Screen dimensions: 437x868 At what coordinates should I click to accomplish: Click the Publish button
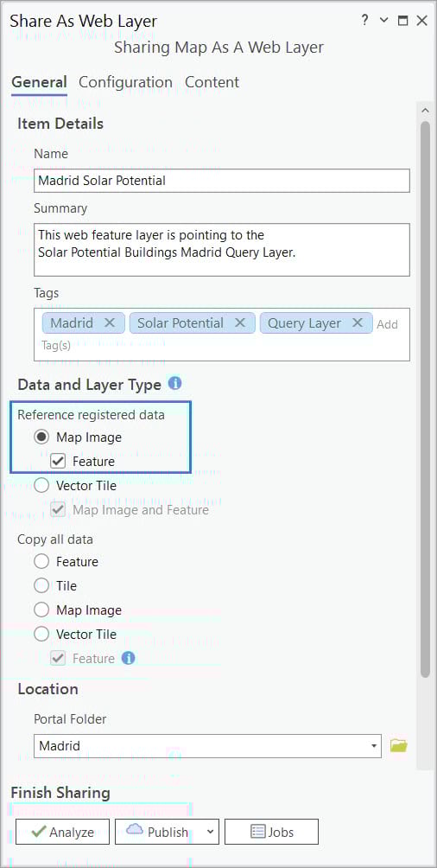coord(158,832)
